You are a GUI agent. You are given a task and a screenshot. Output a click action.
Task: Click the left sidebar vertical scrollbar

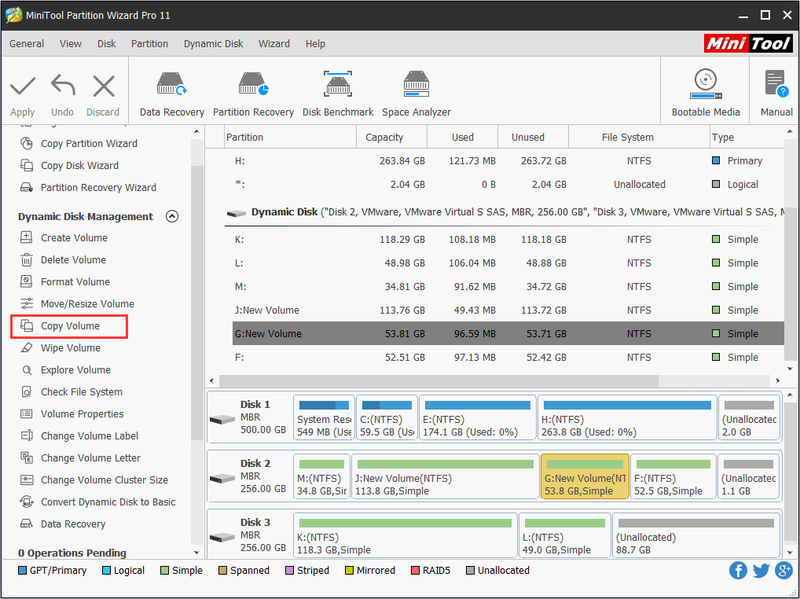point(196,302)
